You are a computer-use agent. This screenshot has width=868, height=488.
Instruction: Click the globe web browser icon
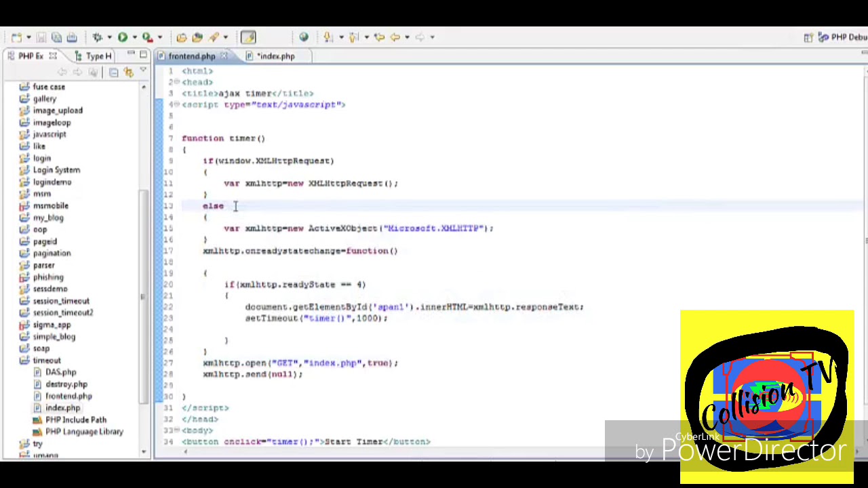(304, 37)
